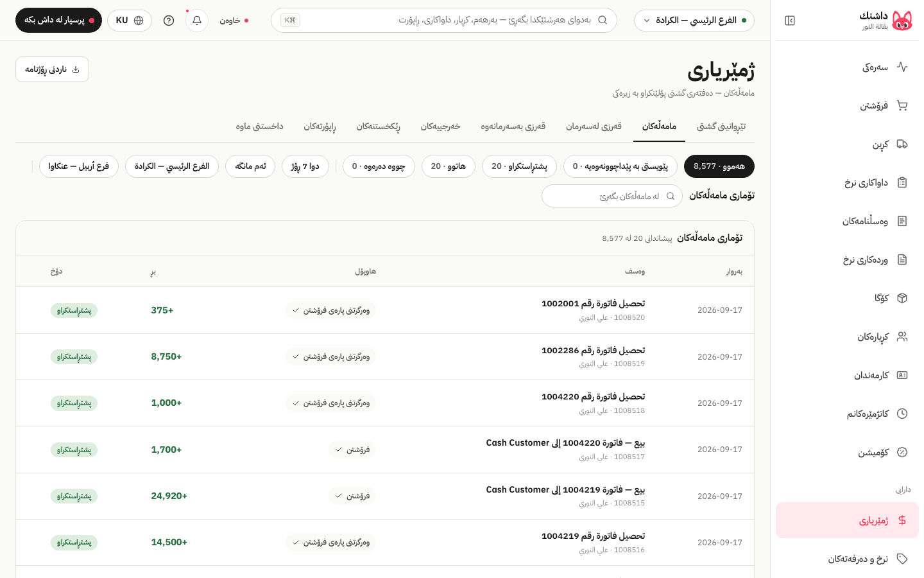Viewport: 924px width, 578px height.
Task: Open the سەرەکی dashboard sidebar icon
Action: 902,67
